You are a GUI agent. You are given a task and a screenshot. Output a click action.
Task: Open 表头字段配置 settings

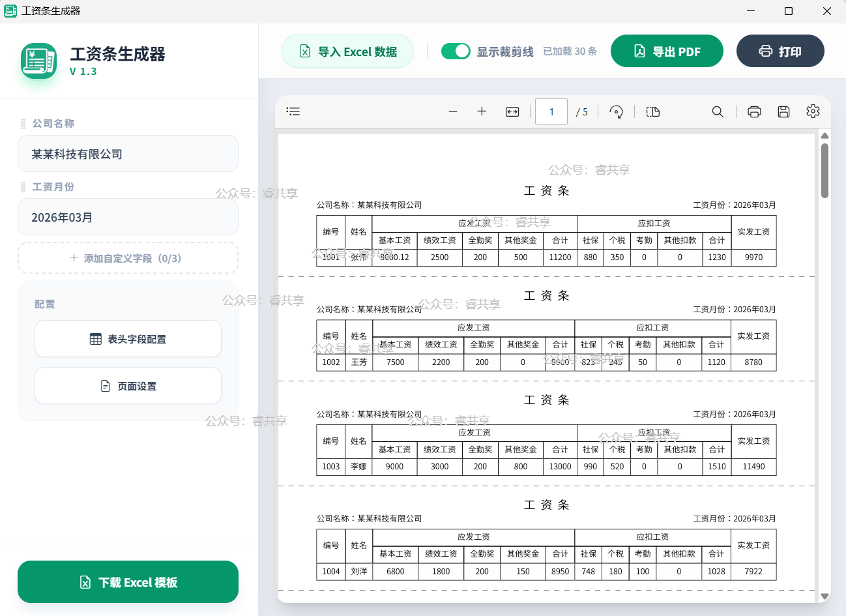[128, 339]
